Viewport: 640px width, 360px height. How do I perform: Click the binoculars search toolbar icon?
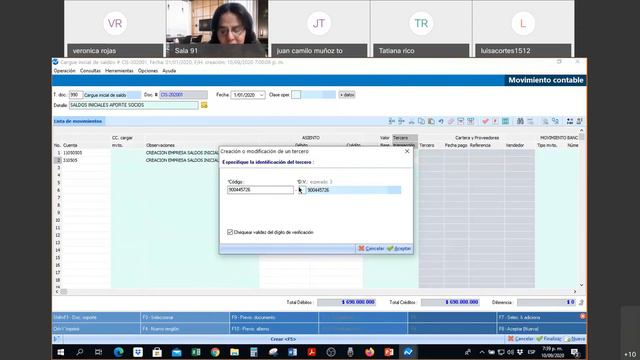coord(520,121)
